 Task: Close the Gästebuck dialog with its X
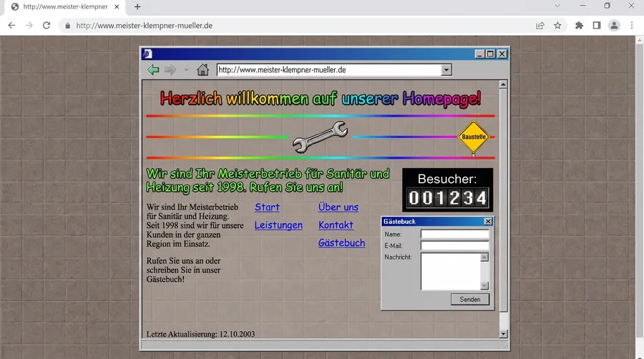pos(487,222)
